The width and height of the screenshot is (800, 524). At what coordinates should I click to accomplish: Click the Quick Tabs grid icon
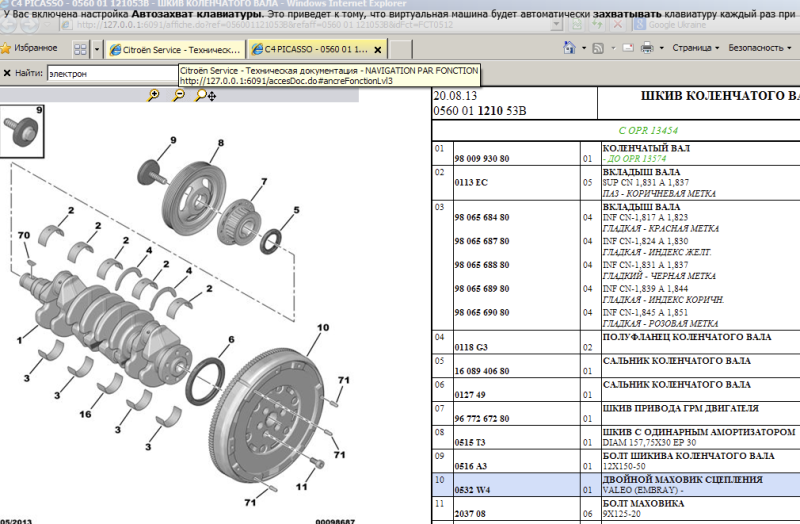(80, 48)
